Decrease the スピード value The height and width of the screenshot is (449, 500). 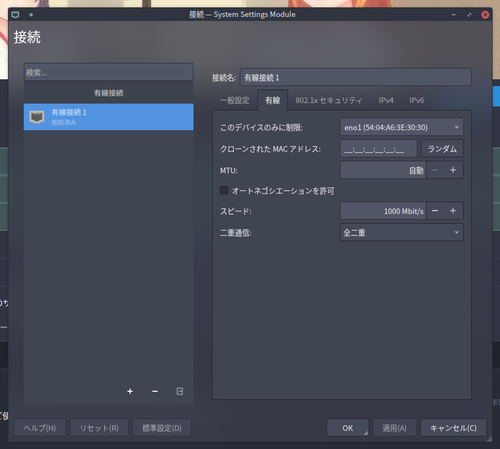pyautogui.click(x=435, y=211)
